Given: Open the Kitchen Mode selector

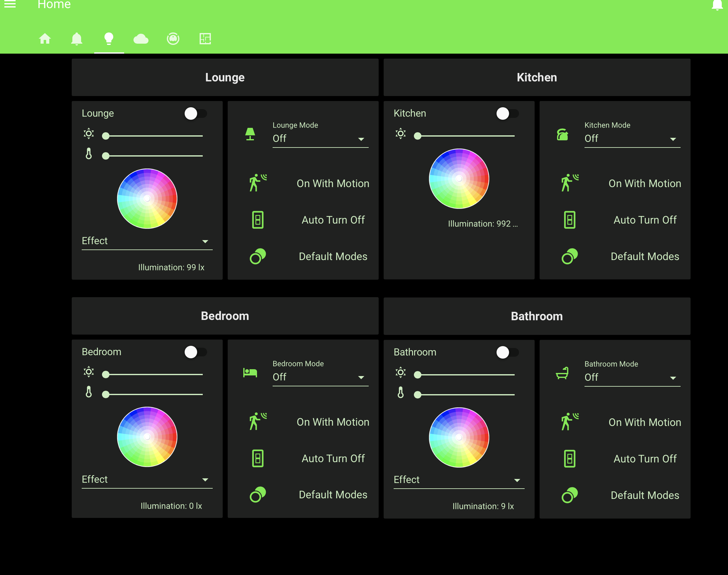Looking at the screenshot, I should 632,139.
